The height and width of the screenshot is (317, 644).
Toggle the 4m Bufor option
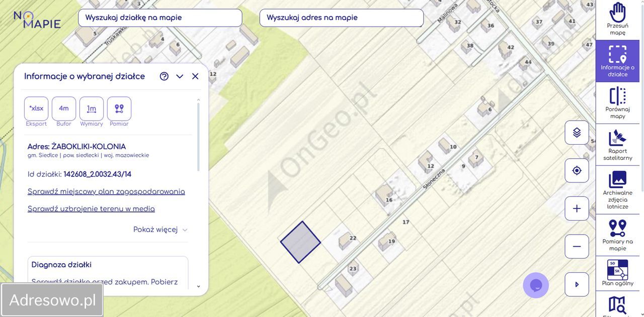click(x=64, y=109)
